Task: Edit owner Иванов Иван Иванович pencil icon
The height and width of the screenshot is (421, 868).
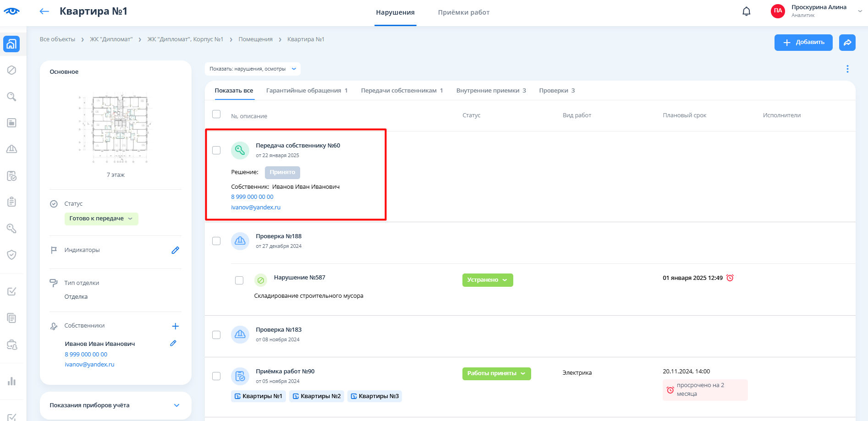Action: (173, 343)
